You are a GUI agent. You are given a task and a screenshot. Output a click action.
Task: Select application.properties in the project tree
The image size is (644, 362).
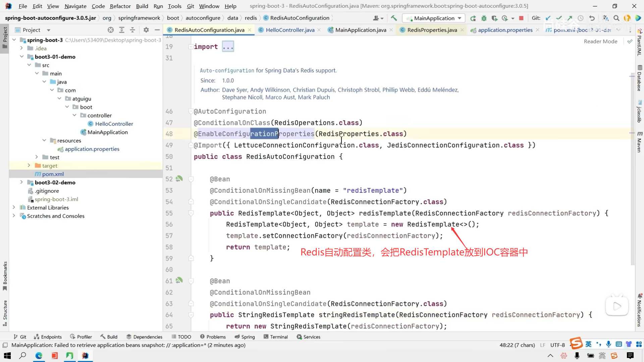[92, 149]
